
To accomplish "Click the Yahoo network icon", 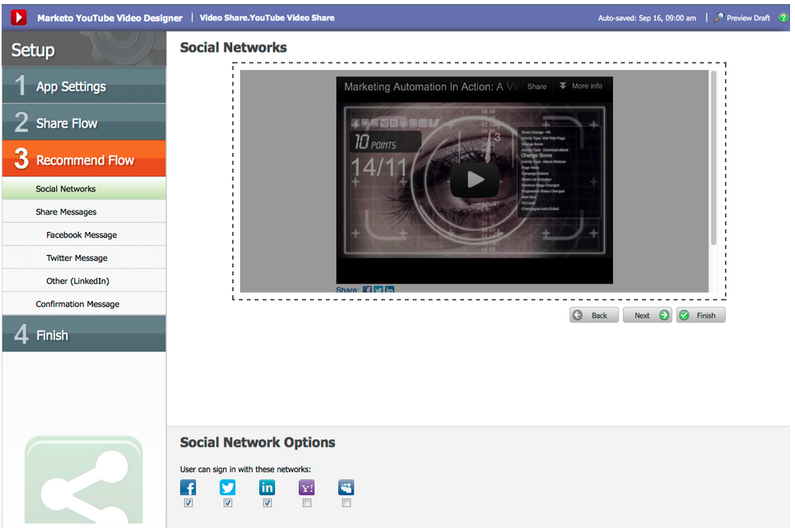I will 307,488.
